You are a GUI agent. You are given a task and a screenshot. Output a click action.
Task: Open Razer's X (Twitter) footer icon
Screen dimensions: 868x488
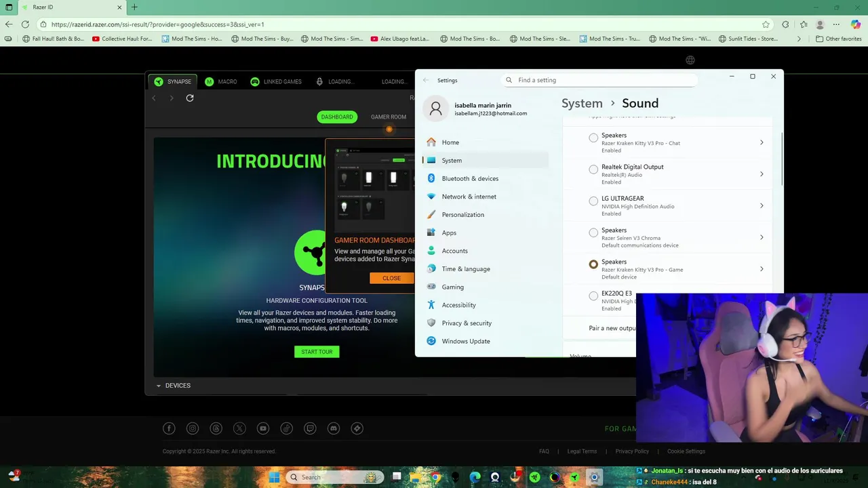click(239, 428)
